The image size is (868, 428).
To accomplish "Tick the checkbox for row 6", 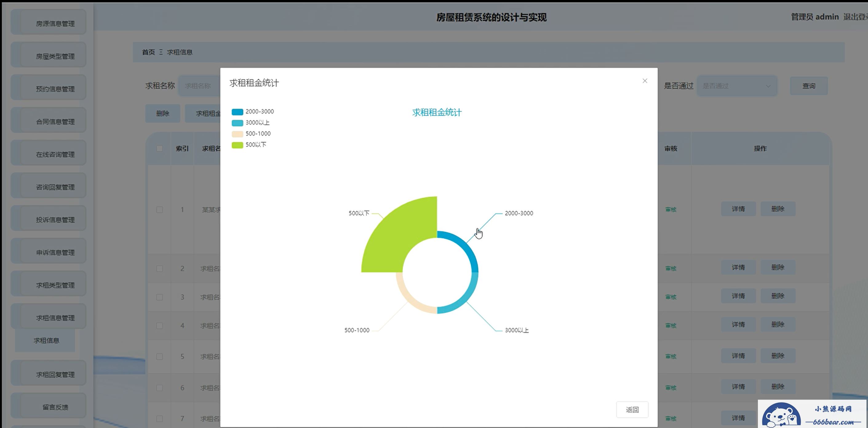I will click(x=159, y=388).
